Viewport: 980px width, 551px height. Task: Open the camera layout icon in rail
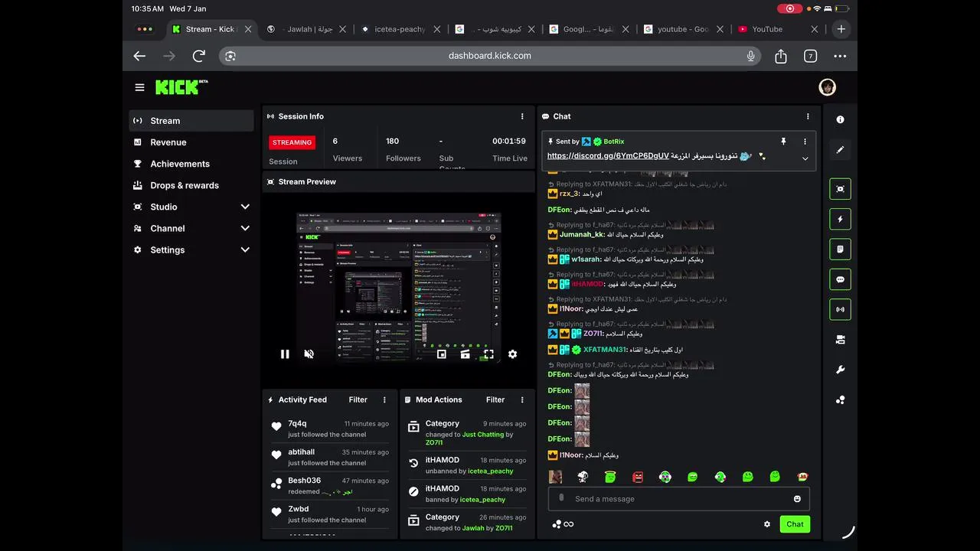click(840, 340)
